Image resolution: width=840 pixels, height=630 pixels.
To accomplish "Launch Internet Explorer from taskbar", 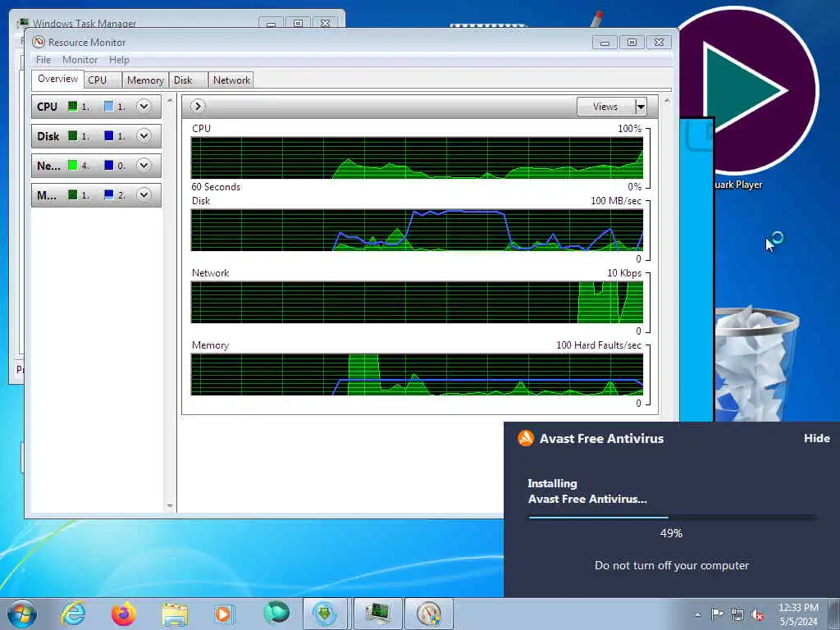I will 73,614.
